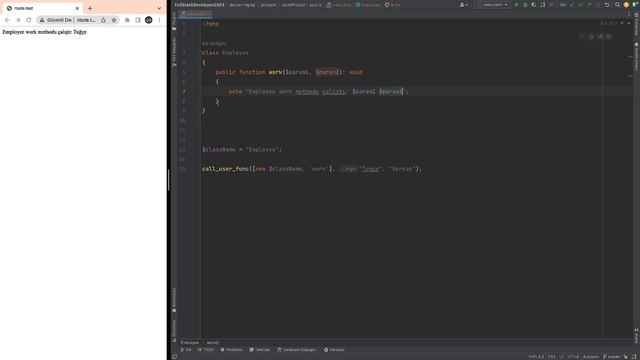Click the work function name in editor
This screenshot has height=360, width=640.
pos(275,72)
